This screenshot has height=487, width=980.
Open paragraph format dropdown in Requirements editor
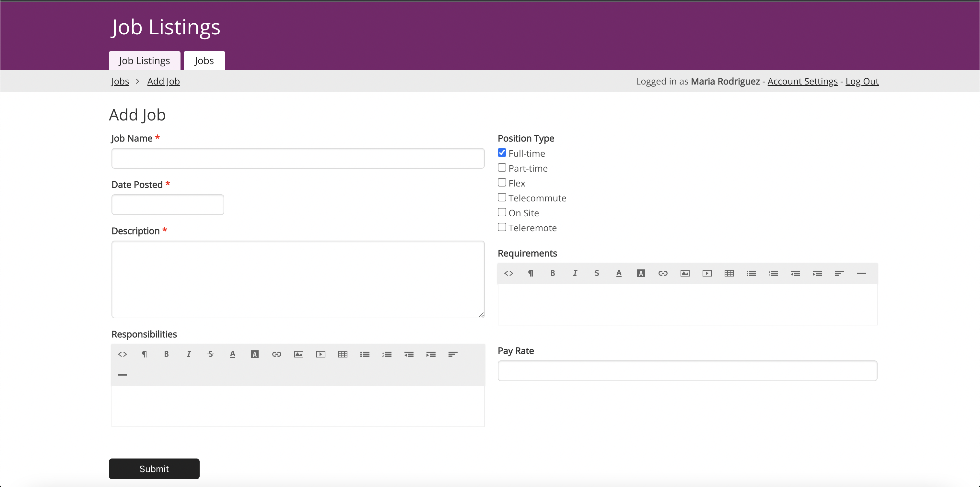[530, 273]
